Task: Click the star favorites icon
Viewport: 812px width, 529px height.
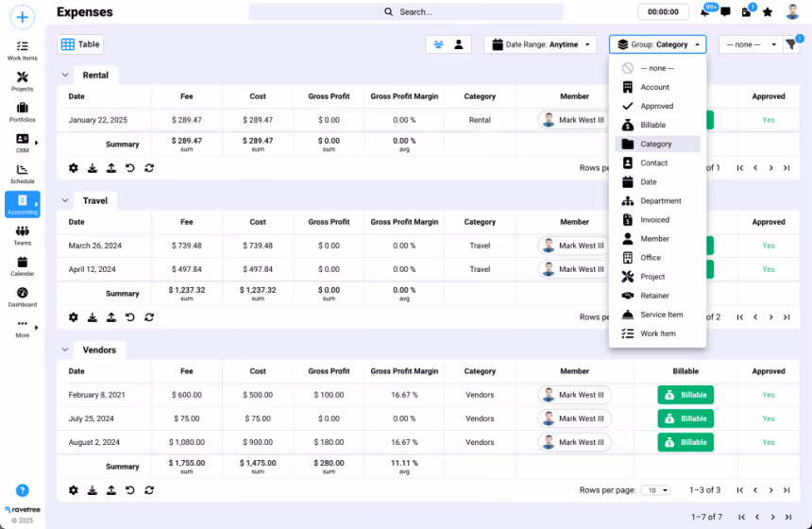Action: pyautogui.click(x=768, y=12)
